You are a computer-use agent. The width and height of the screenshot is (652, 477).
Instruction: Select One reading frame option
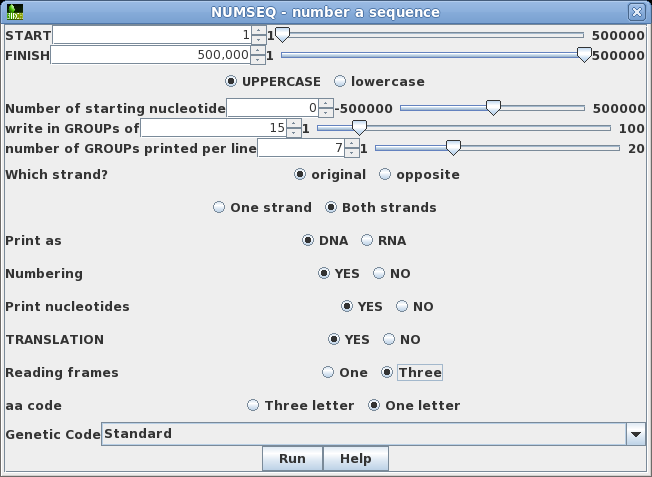(328, 372)
